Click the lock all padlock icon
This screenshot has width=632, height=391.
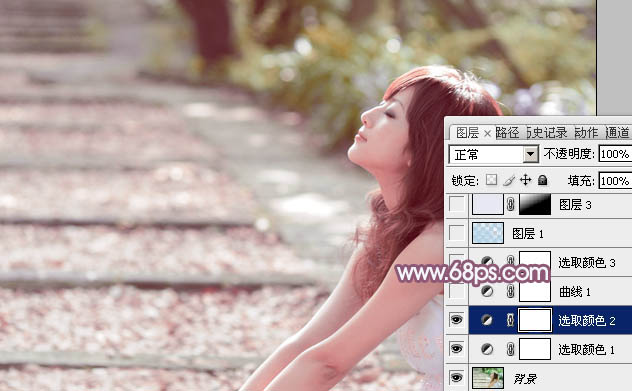coord(543,180)
